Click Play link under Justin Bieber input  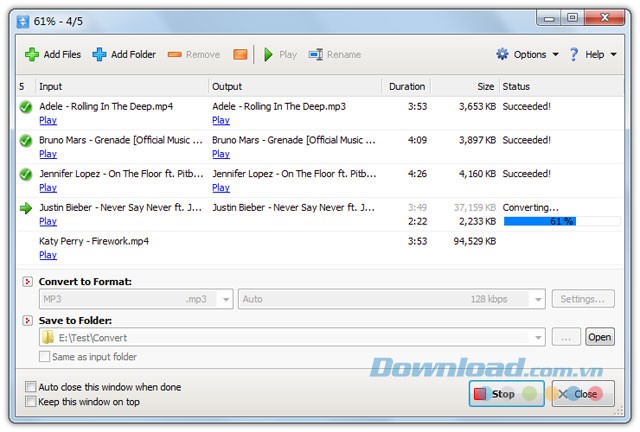48,221
